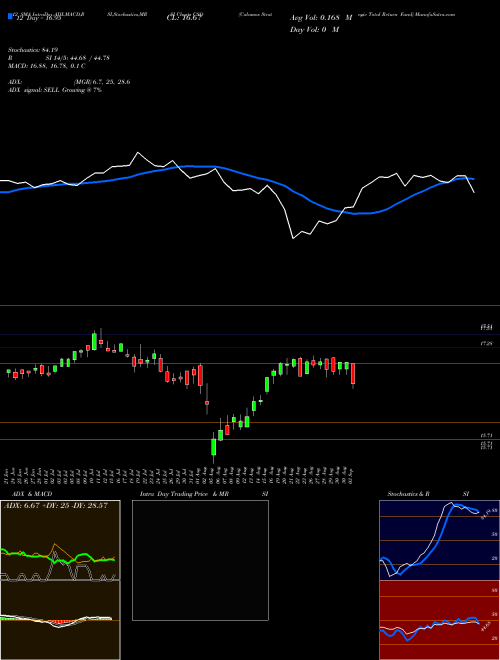Open the ADX indicator mini chart

pos(60,540)
